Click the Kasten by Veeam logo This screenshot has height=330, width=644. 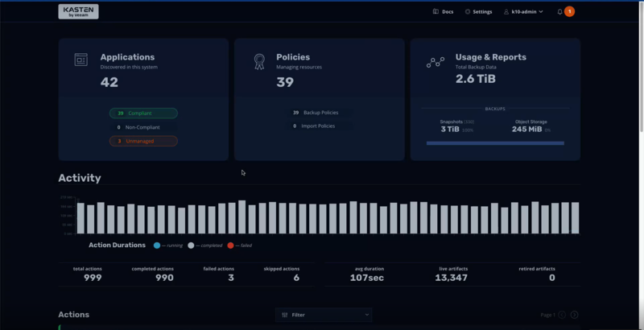click(x=78, y=11)
